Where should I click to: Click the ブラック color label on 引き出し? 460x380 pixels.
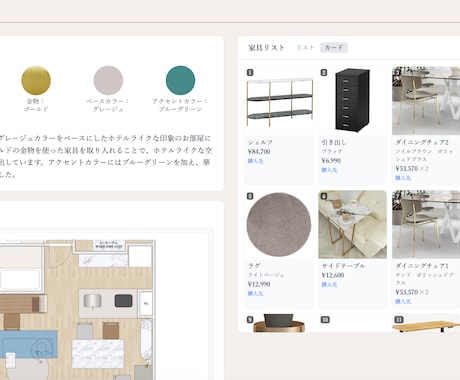point(332,151)
